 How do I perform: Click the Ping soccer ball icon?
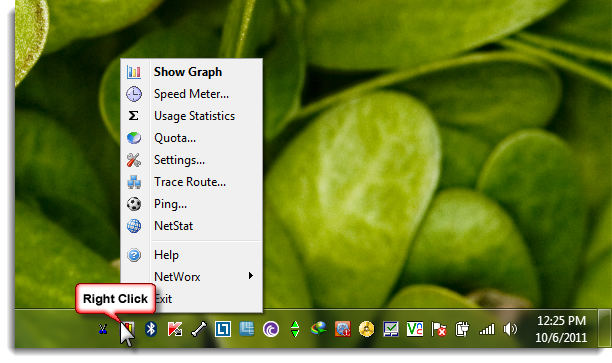coord(133,204)
